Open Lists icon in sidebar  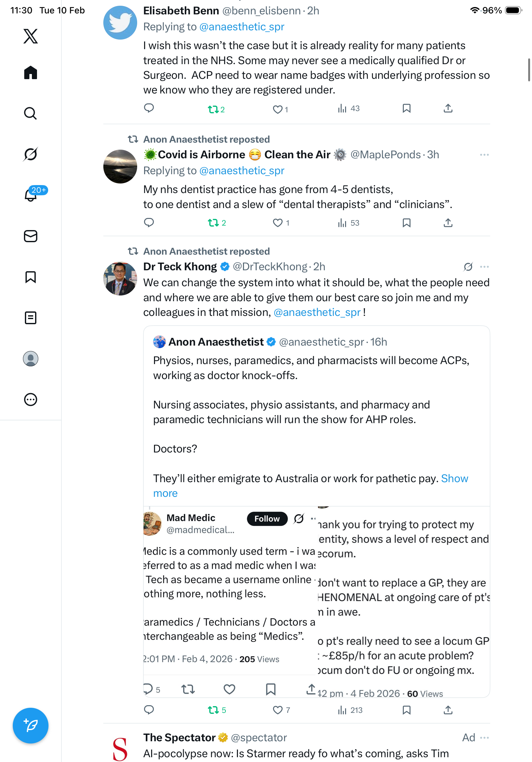tap(31, 317)
